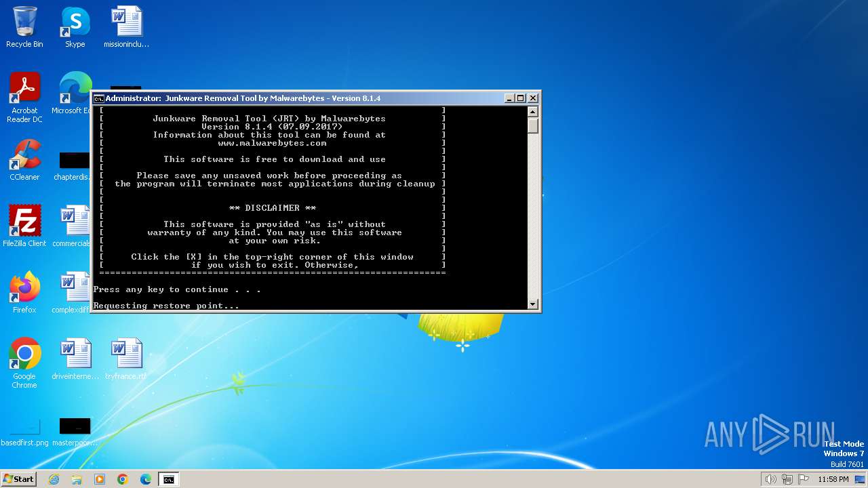Screen dimensions: 868x488
Task: Select the driveinterne... Word document icon
Action: [x=75, y=359]
